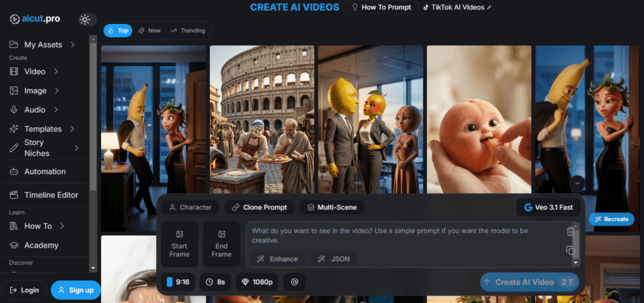Click the Automation robot icon
Image resolution: width=644 pixels, height=303 pixels.
(x=14, y=172)
